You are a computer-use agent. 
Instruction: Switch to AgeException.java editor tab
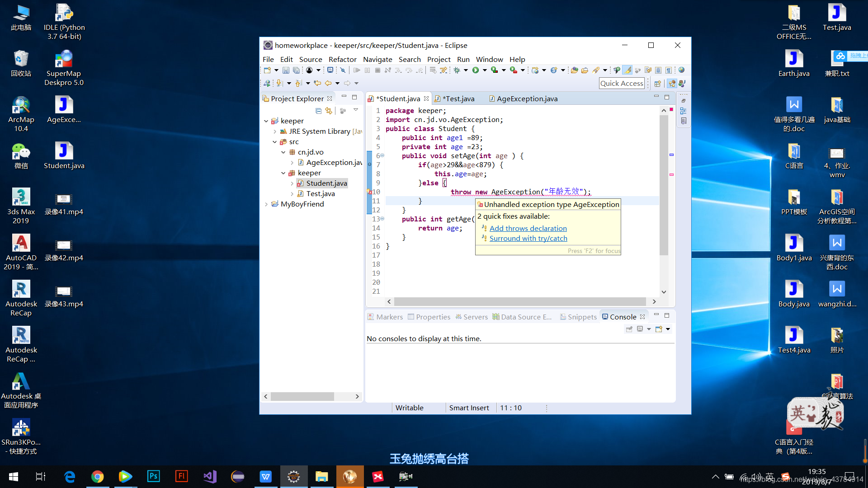[x=523, y=99]
